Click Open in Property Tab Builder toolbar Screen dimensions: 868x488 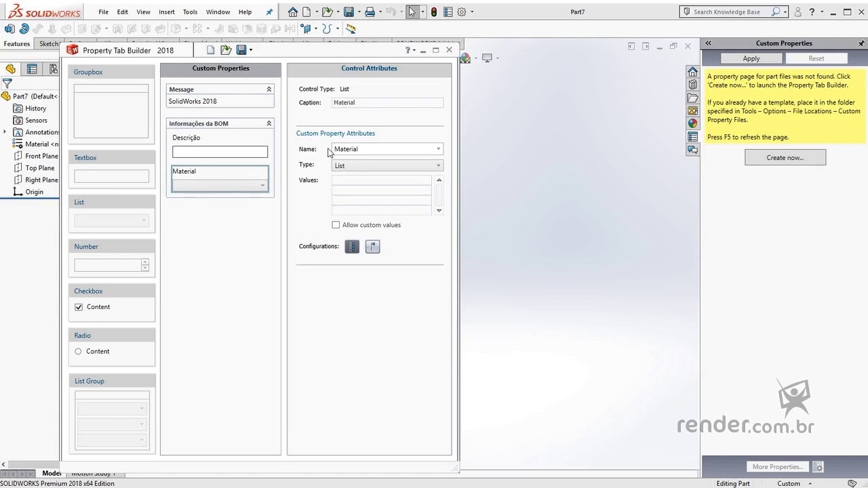[x=226, y=50]
